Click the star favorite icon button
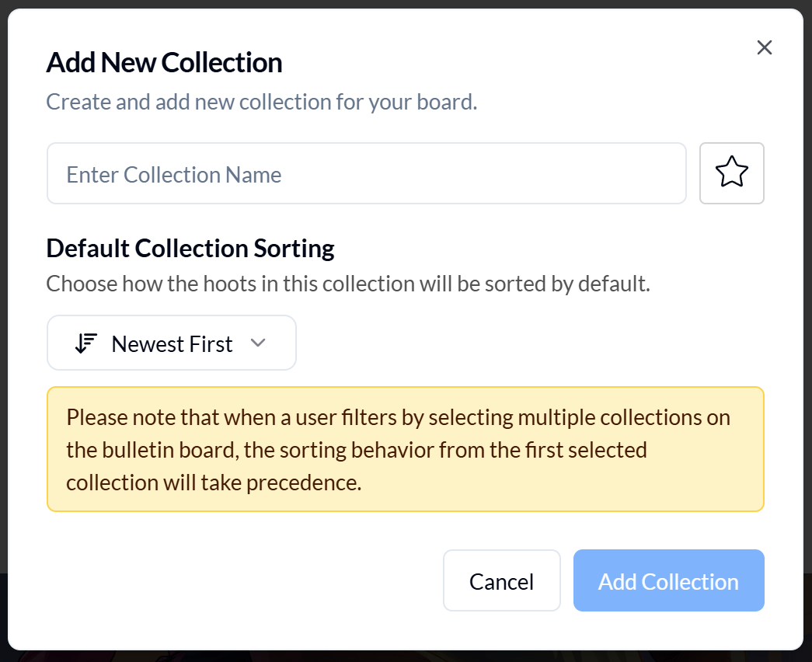 pyautogui.click(x=731, y=172)
